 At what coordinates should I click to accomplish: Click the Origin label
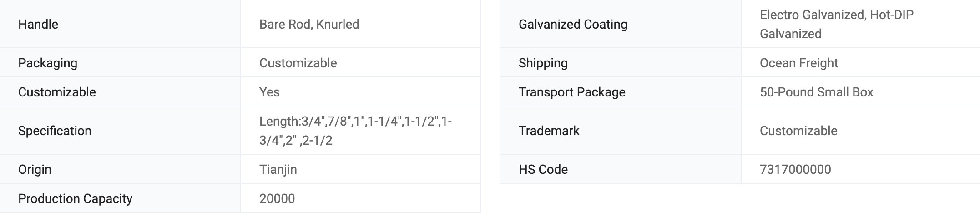35,169
